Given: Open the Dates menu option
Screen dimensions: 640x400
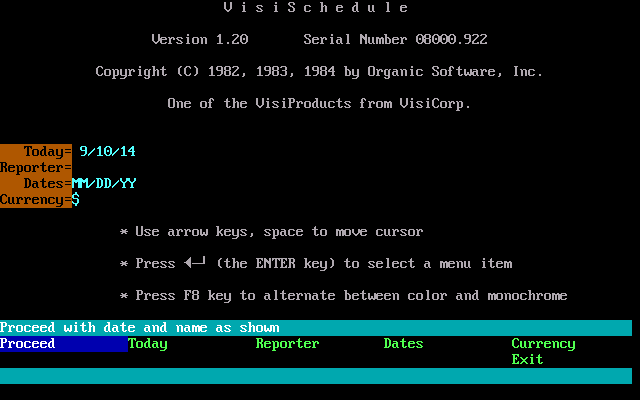Looking at the screenshot, I should click(x=403, y=343).
